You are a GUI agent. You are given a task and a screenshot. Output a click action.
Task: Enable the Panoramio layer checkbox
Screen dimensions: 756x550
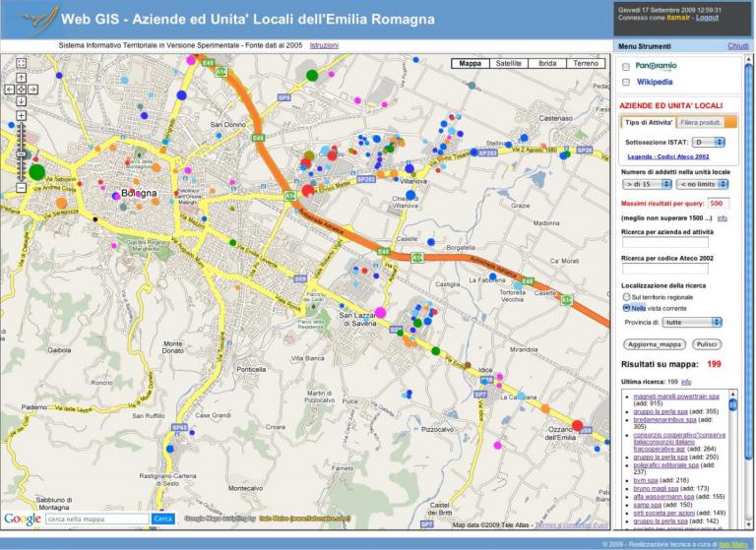pyautogui.click(x=626, y=67)
